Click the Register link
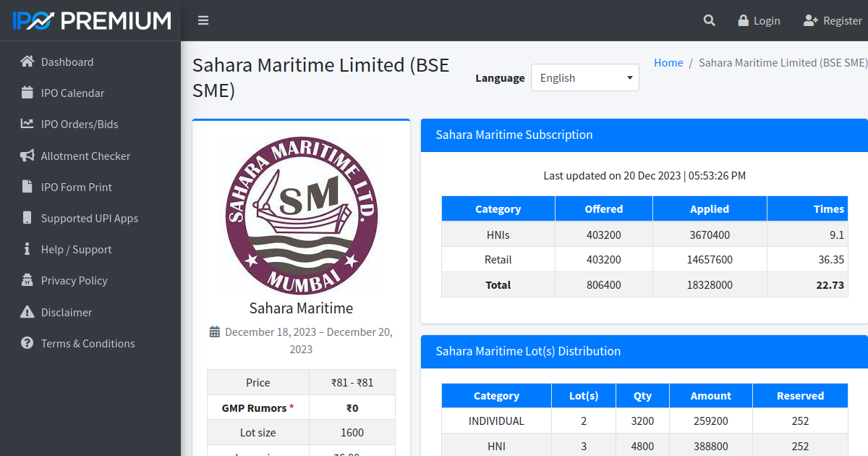Screen dimensions: 868x456 (833, 20)
